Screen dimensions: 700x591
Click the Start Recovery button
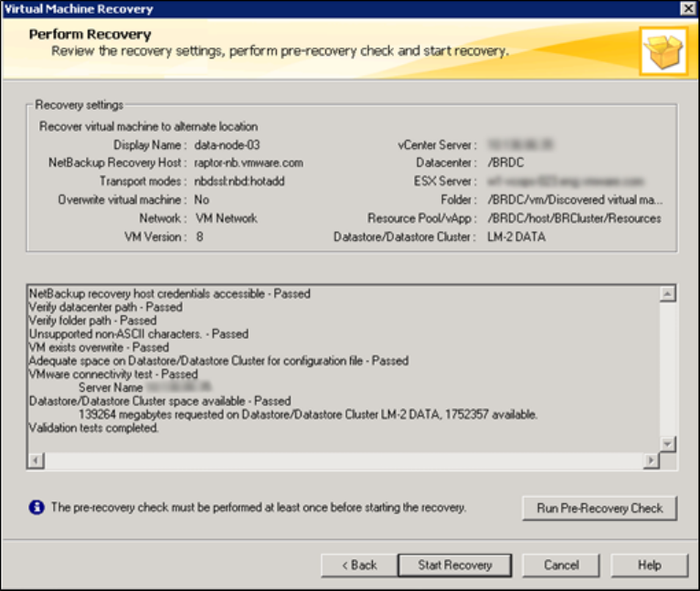point(454,565)
